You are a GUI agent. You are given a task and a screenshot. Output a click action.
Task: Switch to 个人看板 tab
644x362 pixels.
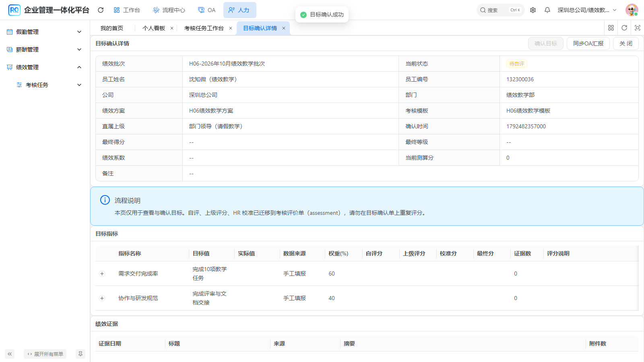[154, 28]
